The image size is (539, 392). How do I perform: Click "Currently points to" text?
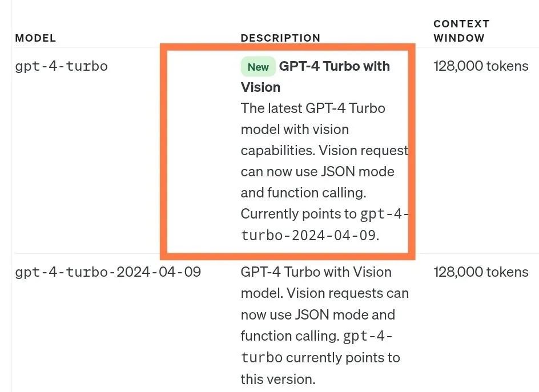pos(298,214)
